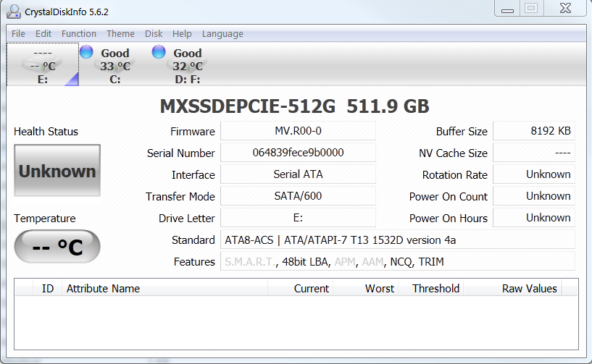The image size is (592, 364).
Task: Open the Help menu
Action: [182, 34]
